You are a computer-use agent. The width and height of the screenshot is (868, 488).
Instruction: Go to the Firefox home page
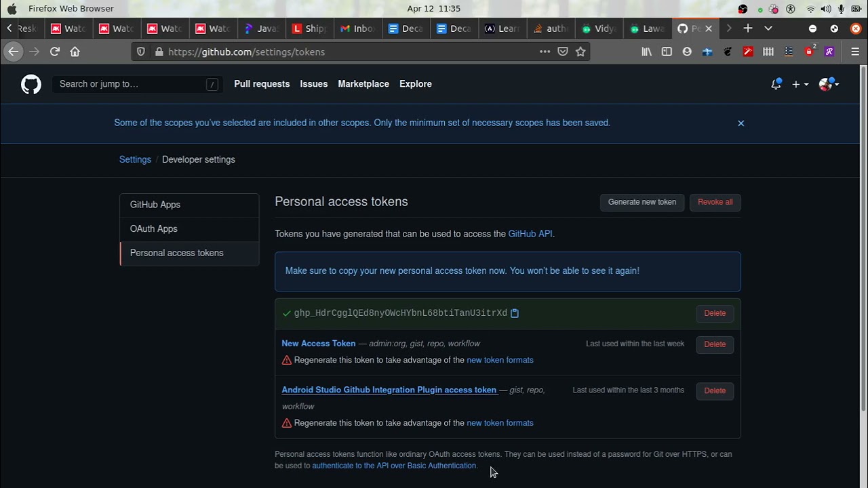(75, 52)
